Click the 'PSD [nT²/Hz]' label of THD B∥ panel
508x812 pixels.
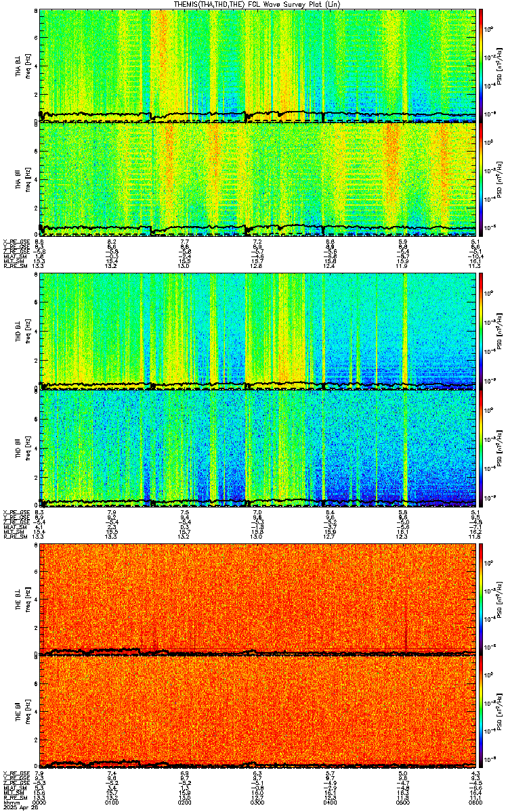click(x=499, y=448)
